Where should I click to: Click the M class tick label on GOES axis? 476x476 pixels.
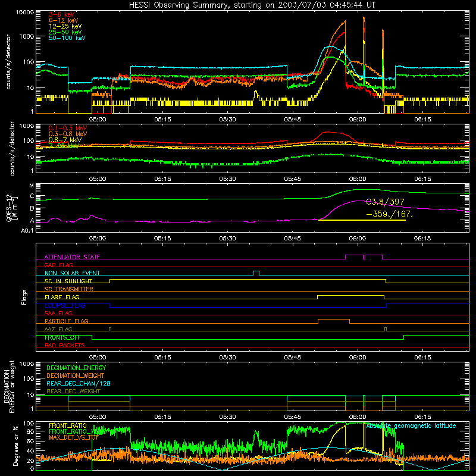32,186
